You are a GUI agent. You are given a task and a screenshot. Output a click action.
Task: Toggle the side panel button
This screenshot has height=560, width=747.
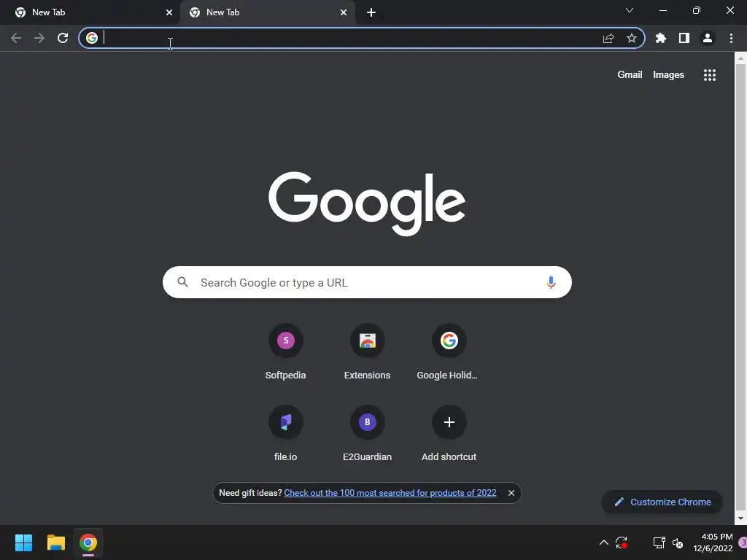(684, 38)
